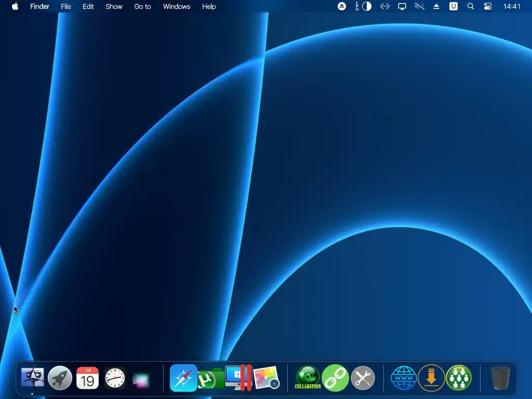Click the U keyboard layout indicator
The image size is (532, 399).
click(453, 6)
